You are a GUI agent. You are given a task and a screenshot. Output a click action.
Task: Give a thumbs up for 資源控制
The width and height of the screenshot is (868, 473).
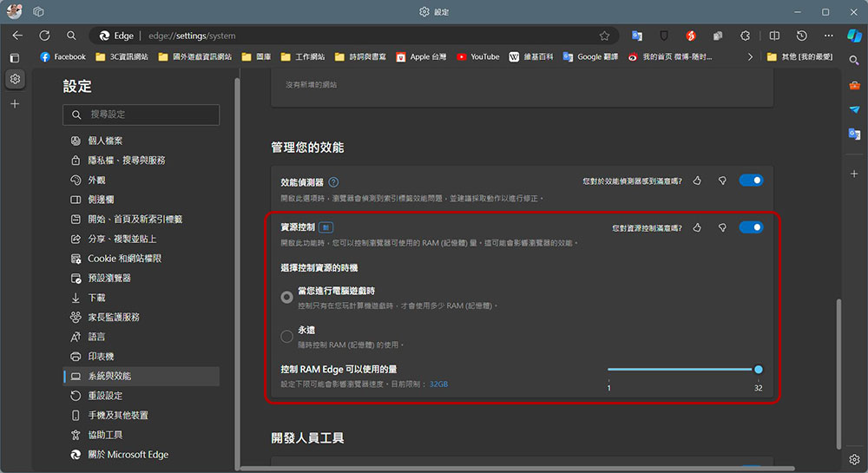697,227
